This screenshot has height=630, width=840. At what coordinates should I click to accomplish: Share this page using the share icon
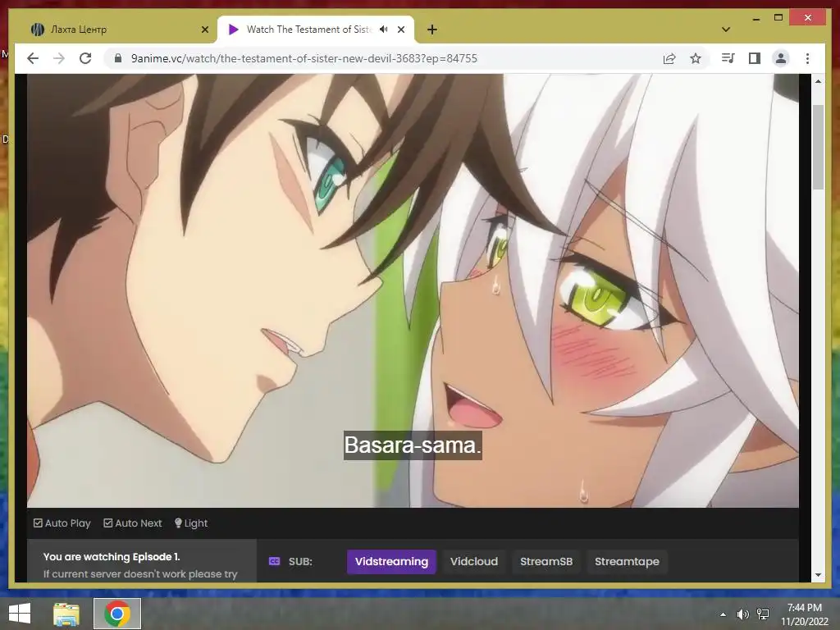[669, 58]
